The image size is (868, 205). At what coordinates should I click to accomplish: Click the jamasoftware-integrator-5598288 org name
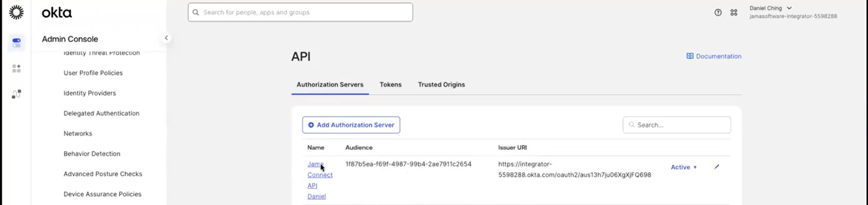point(793,16)
